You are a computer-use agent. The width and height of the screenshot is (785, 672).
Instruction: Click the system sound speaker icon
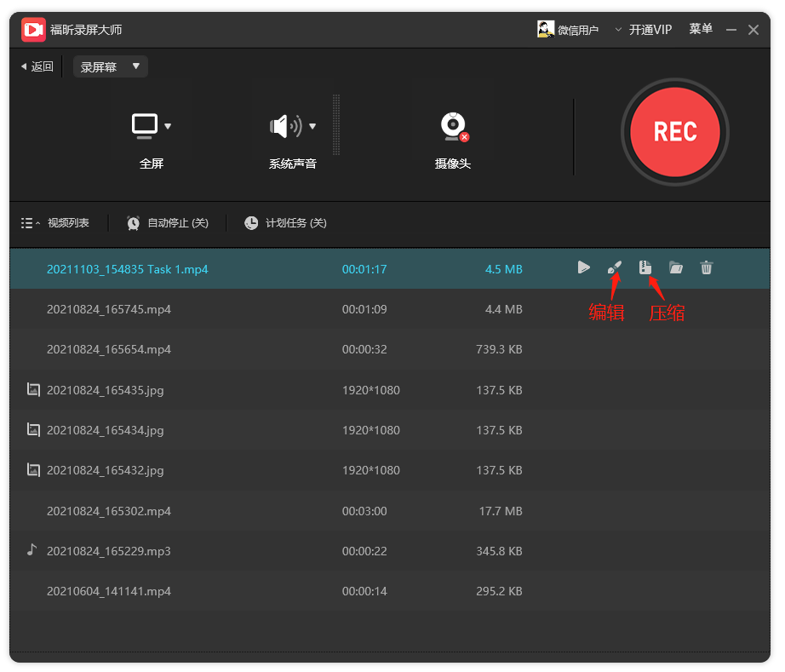click(286, 126)
